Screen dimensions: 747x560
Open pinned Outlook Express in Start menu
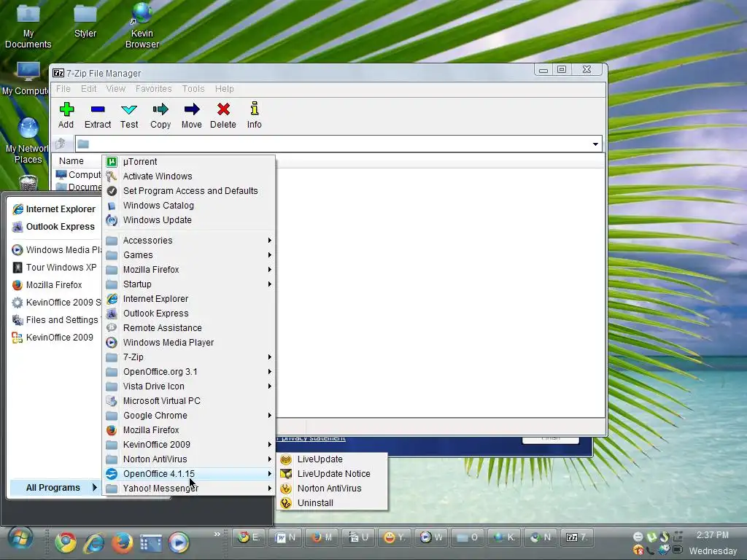(54, 227)
